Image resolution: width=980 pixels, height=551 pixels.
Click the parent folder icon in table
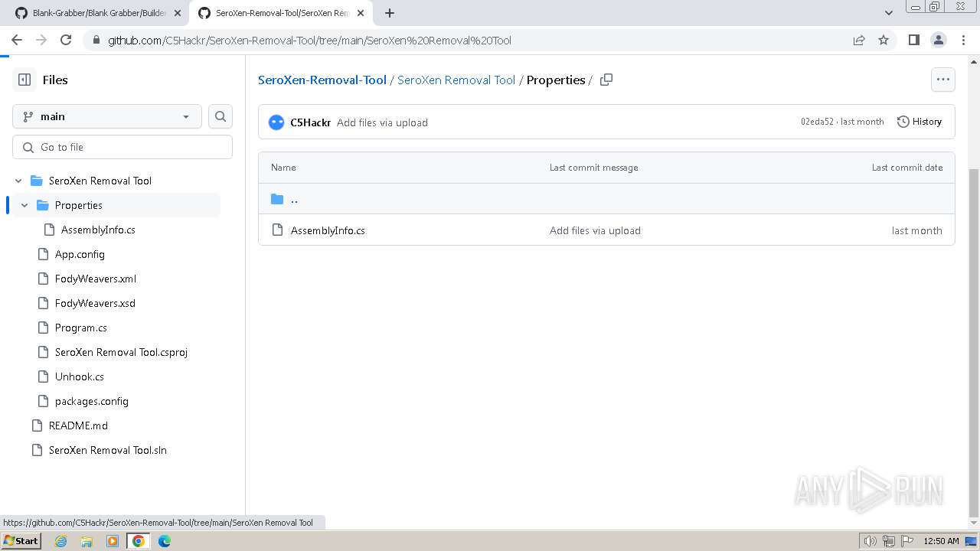click(x=277, y=199)
